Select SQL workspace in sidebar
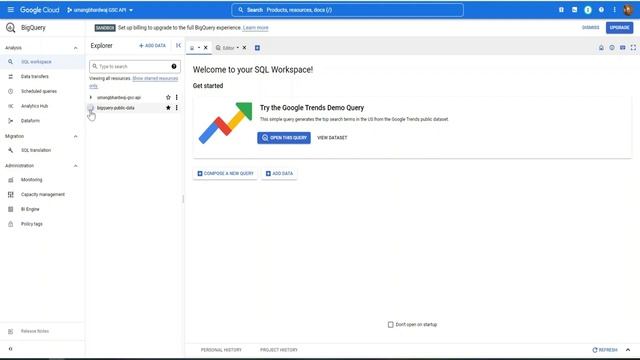 (42, 62)
